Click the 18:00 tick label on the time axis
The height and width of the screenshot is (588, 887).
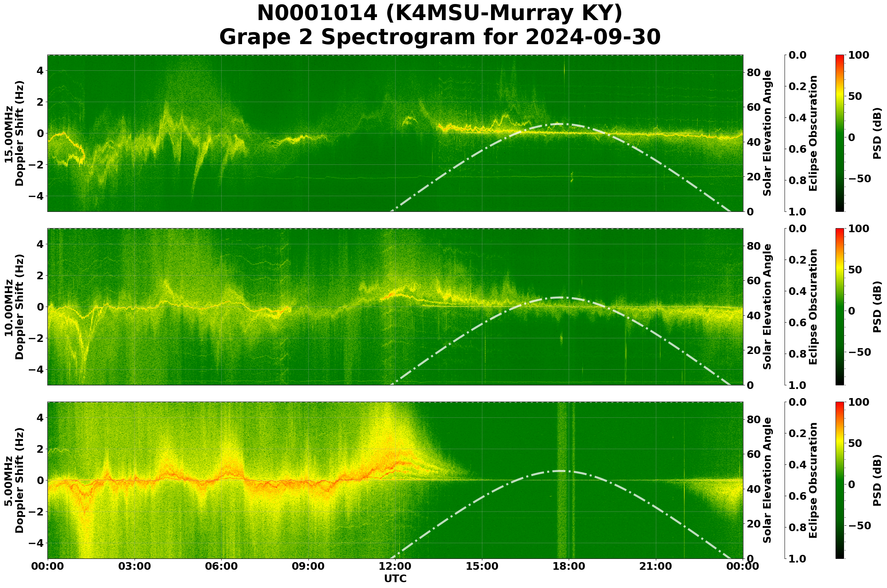click(x=569, y=566)
